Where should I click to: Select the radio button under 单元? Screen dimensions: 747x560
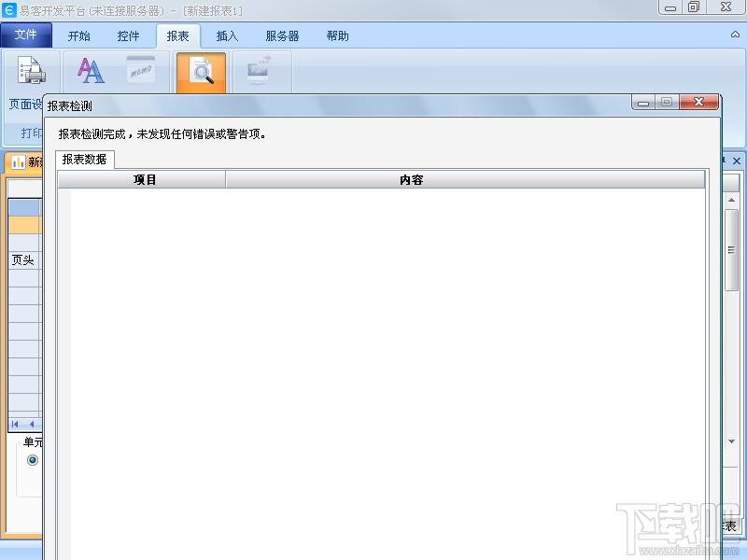(x=33, y=460)
